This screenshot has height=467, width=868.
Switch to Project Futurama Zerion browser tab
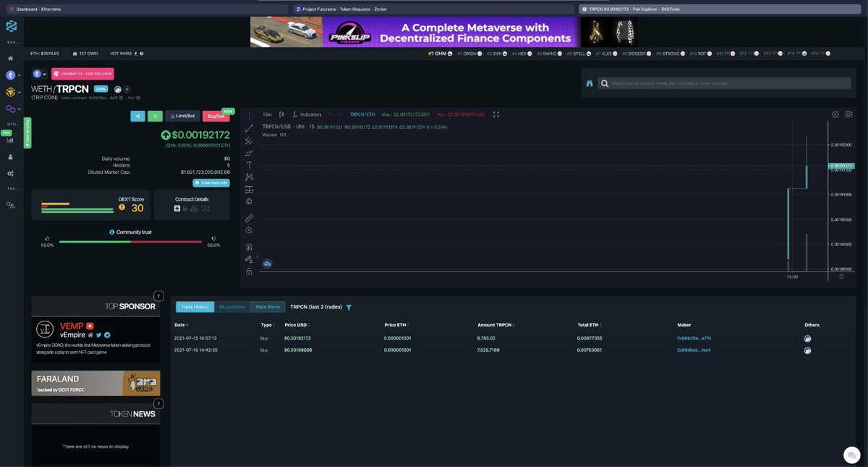click(434, 9)
